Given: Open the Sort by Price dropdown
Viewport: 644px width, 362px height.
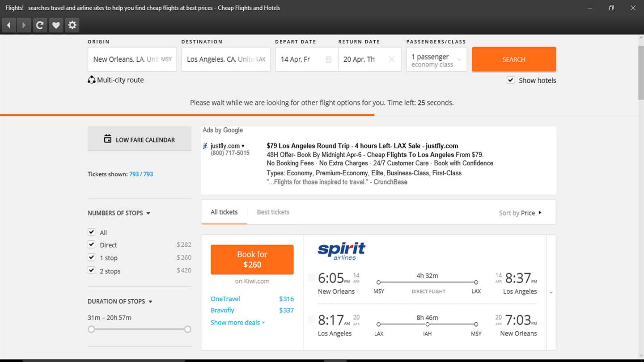Looking at the screenshot, I should point(520,213).
